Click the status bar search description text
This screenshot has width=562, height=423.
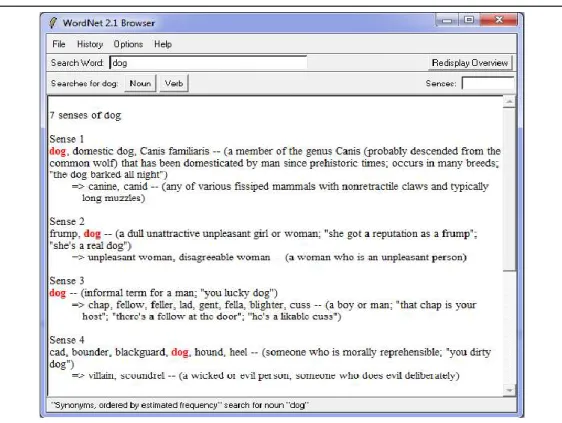[x=180, y=405]
